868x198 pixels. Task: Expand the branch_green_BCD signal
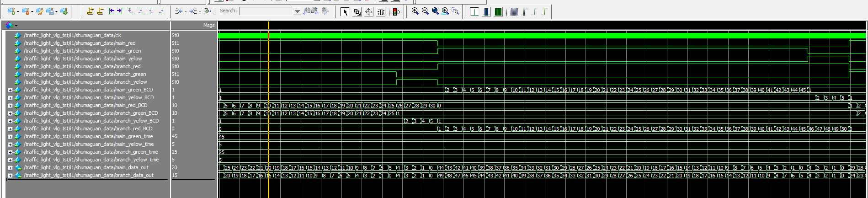(x=10, y=113)
